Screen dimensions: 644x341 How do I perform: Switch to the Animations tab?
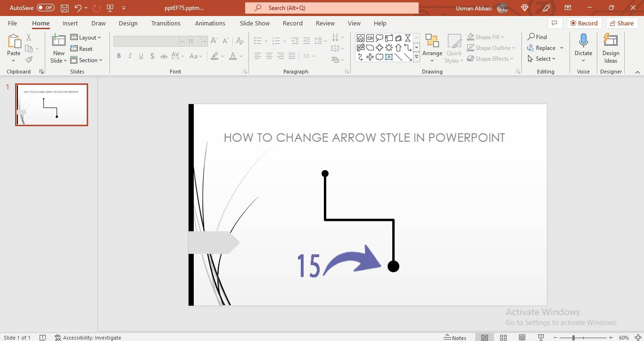pos(210,23)
